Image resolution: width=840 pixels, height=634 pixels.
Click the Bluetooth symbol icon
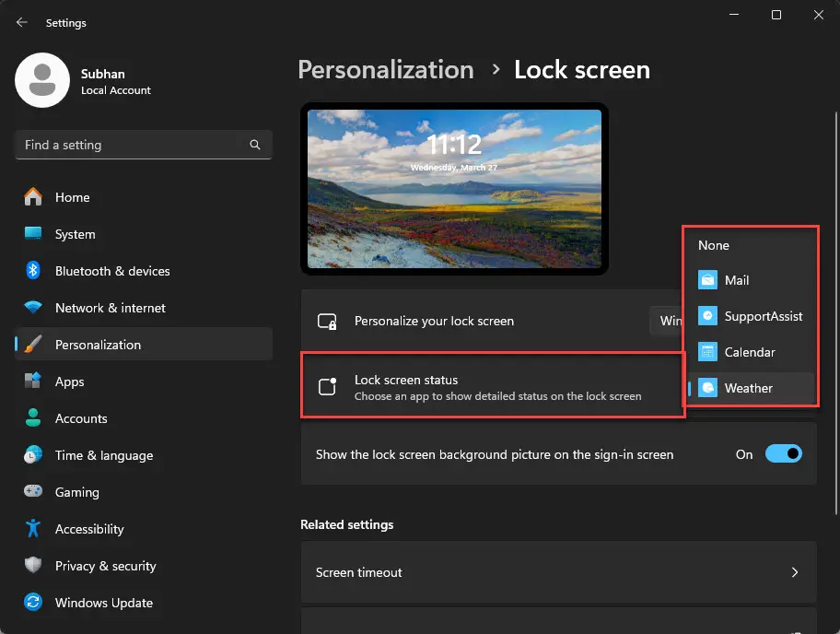tap(33, 270)
